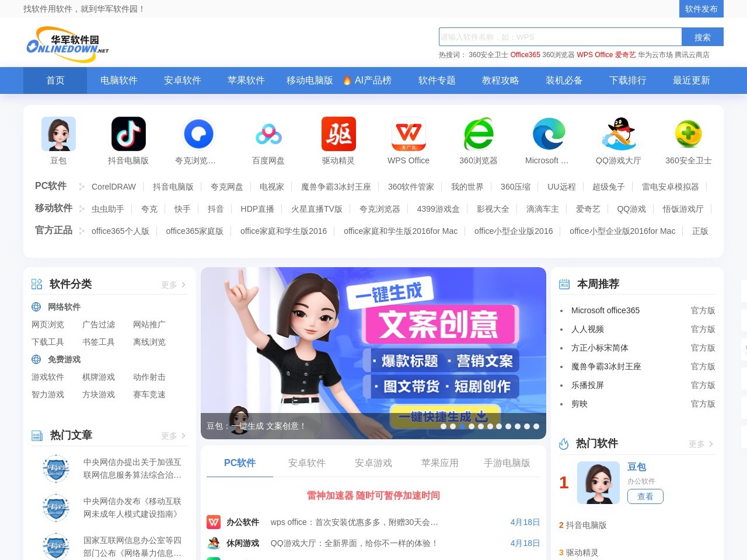Switch to 手游电脑版 tab

507,463
